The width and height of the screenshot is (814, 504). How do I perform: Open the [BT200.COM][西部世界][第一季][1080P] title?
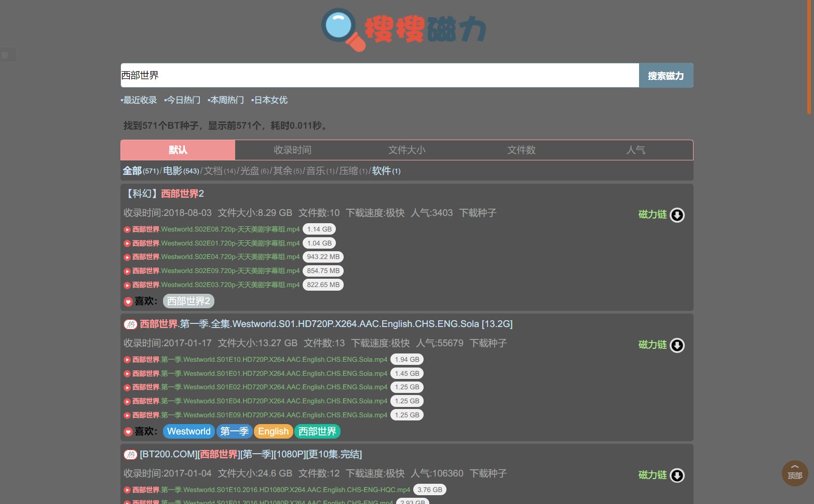click(251, 454)
